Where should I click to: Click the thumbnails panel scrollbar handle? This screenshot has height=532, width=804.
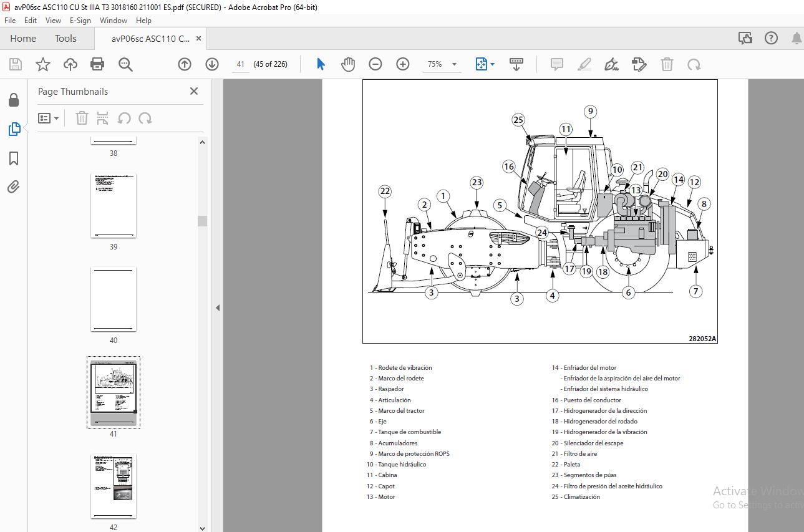point(202,221)
